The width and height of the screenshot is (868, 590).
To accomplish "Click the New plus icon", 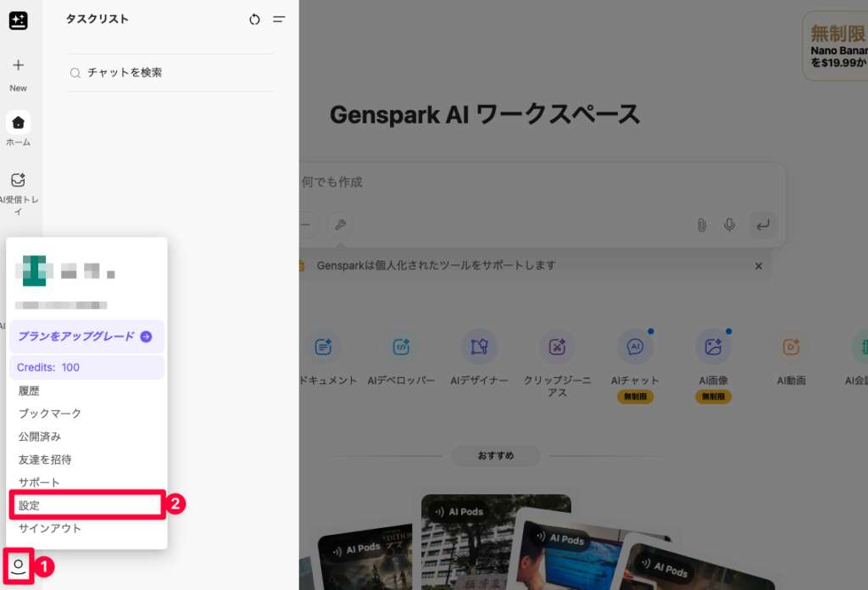I will point(18,66).
